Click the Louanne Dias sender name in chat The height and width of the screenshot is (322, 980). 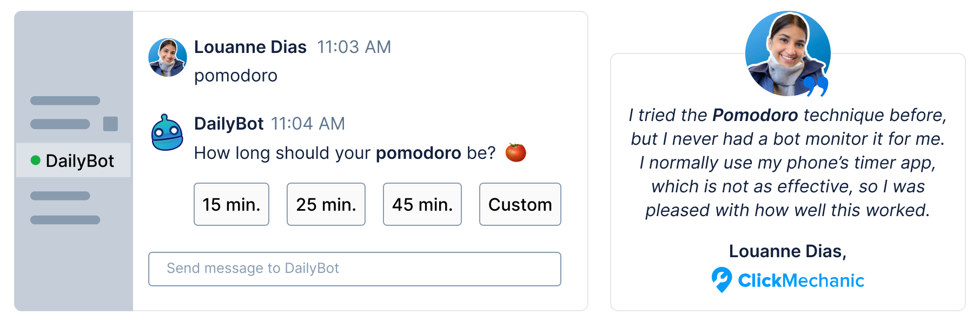[x=250, y=47]
